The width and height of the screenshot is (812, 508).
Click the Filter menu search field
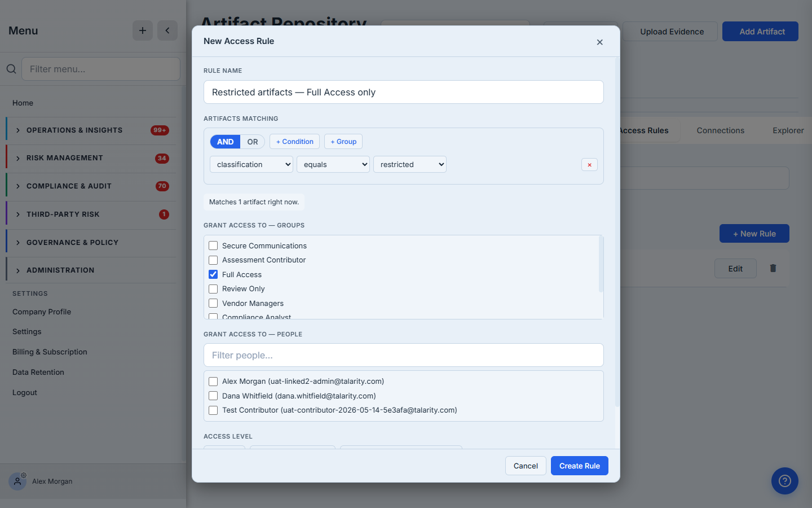(101, 69)
